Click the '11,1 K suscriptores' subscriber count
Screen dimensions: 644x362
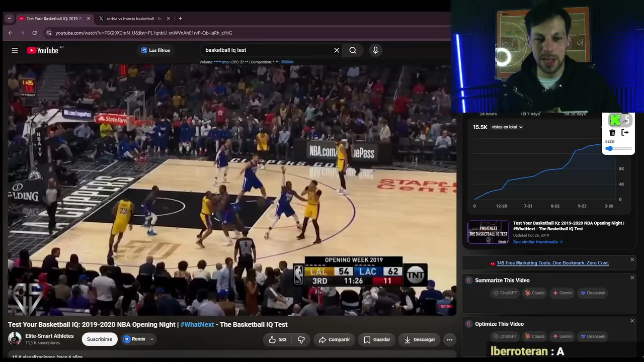43,343
